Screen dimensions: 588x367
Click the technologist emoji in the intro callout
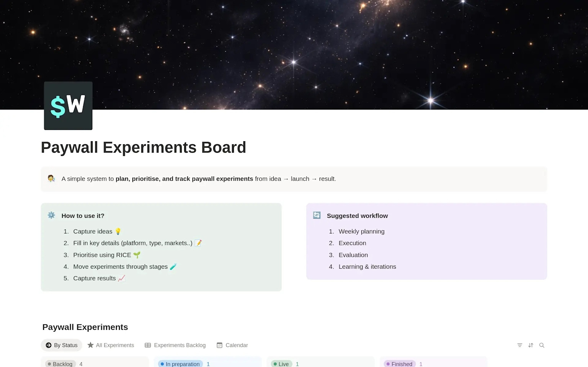click(x=51, y=178)
